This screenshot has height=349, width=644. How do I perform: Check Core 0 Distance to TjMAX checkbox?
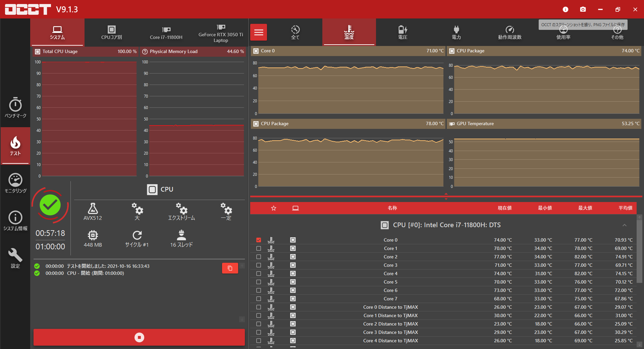(x=259, y=307)
